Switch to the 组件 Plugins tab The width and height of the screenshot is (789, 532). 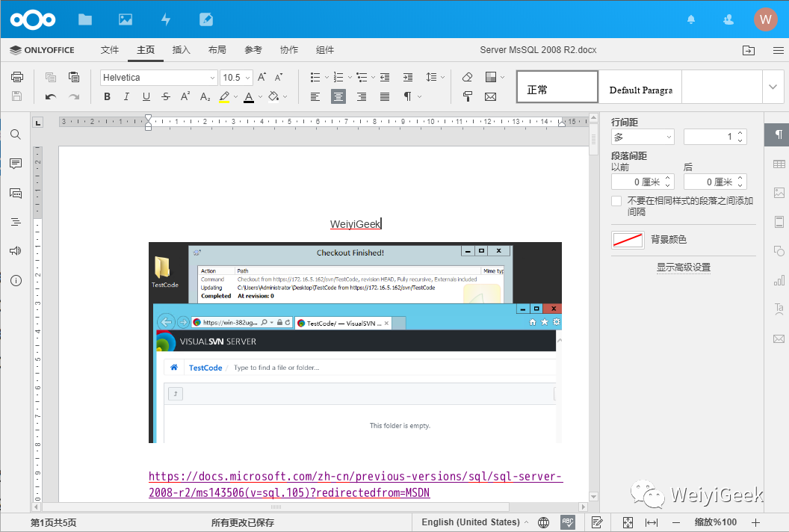click(324, 50)
